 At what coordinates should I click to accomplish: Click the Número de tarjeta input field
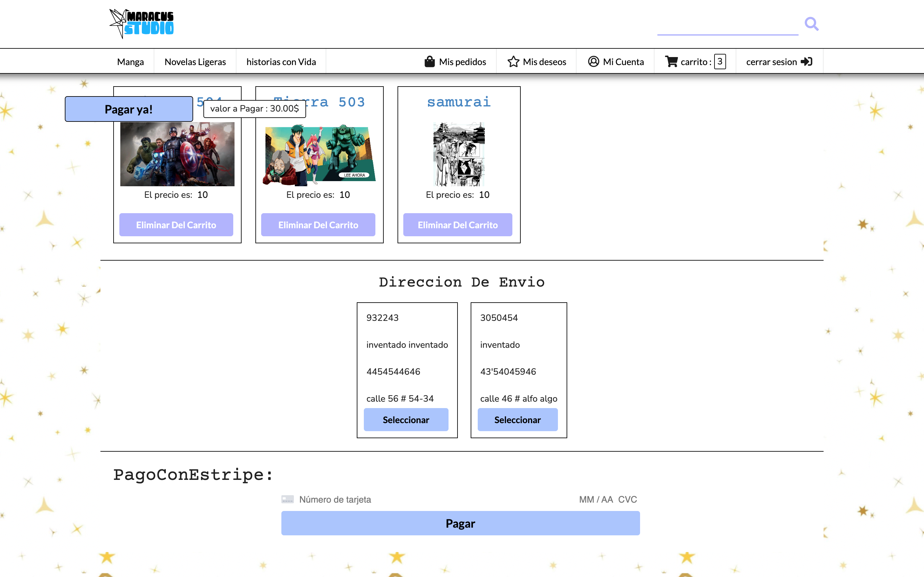[x=344, y=499]
